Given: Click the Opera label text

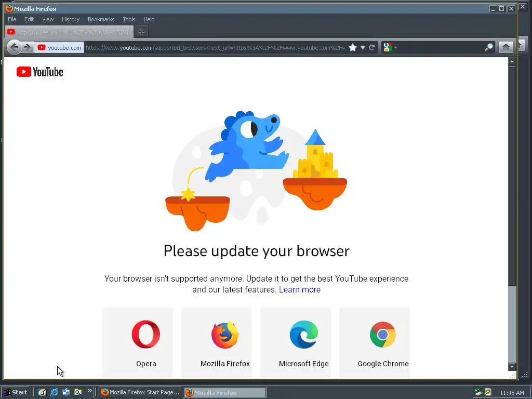Looking at the screenshot, I should (146, 364).
